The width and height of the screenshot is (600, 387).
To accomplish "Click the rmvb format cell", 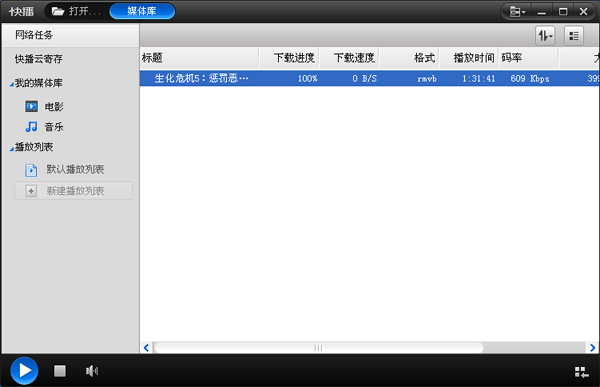I will coord(427,79).
